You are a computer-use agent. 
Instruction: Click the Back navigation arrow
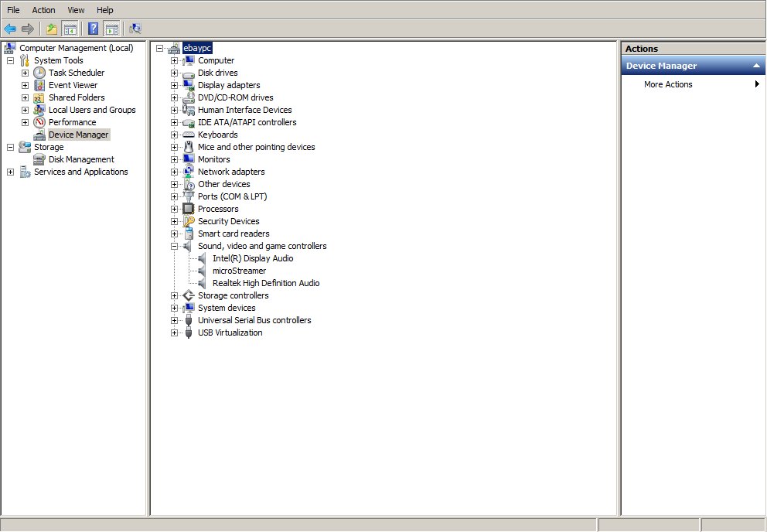[11, 29]
